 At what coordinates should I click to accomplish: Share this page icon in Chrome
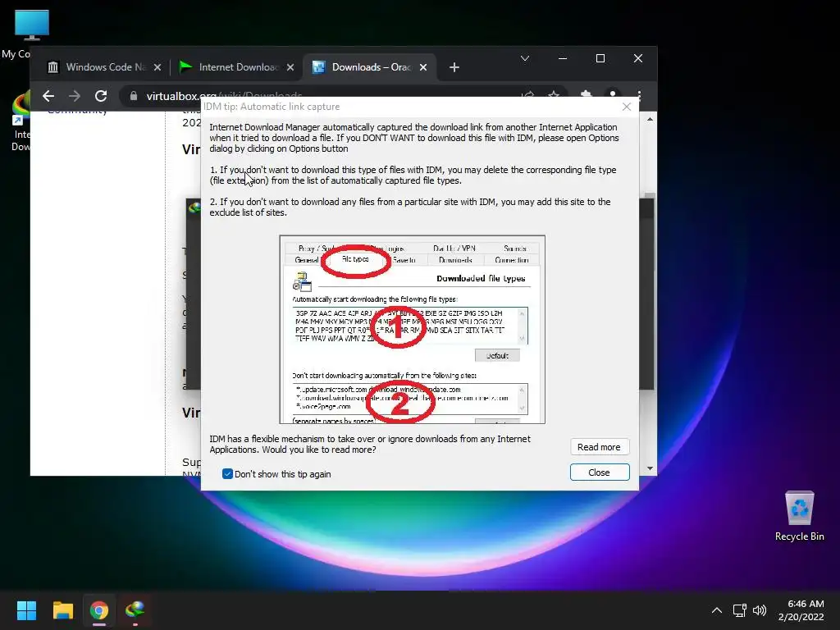[527, 96]
